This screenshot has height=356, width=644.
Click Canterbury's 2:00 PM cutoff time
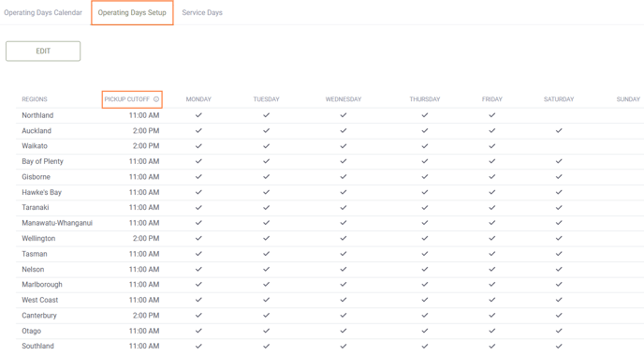[x=146, y=316]
